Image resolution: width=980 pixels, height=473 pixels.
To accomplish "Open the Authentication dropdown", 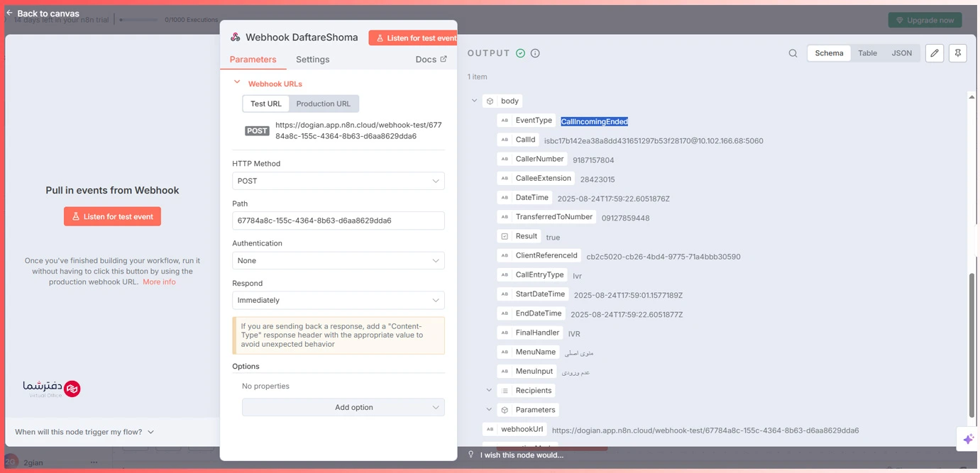I will click(338, 260).
